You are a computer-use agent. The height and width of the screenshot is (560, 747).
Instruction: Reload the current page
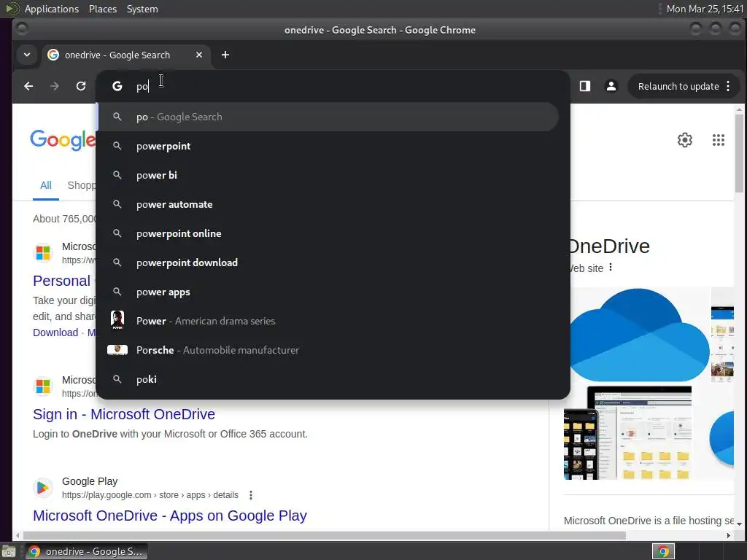point(81,86)
